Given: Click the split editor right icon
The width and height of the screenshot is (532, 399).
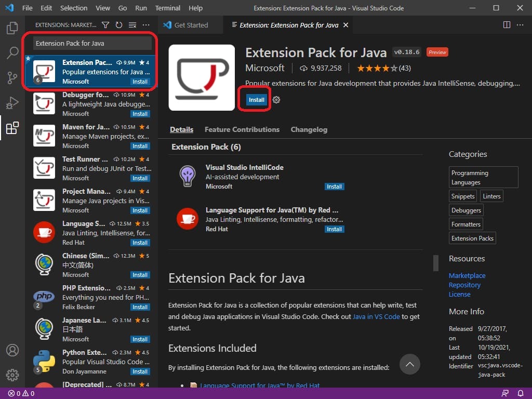Looking at the screenshot, I should pos(507,25).
